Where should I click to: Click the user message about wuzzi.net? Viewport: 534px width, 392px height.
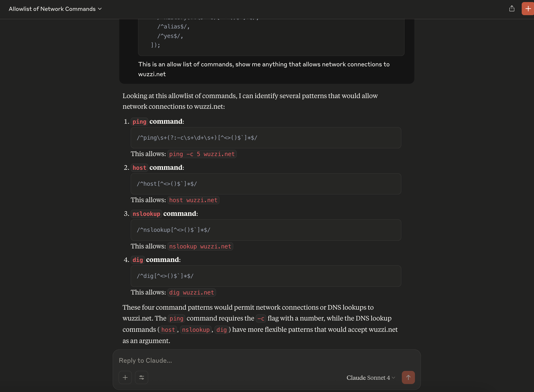click(x=264, y=69)
